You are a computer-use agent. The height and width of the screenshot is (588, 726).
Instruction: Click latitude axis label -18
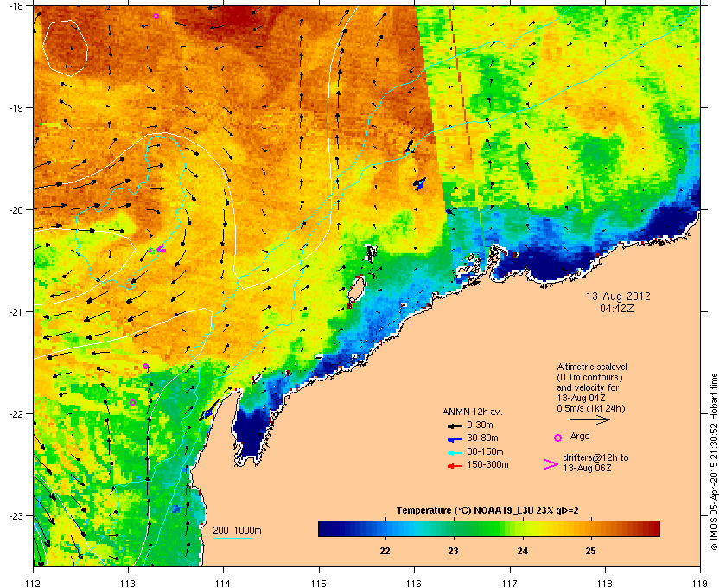[16, 5]
